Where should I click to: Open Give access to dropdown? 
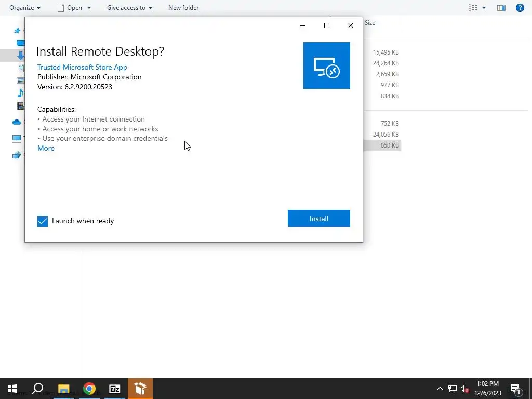[x=129, y=7]
